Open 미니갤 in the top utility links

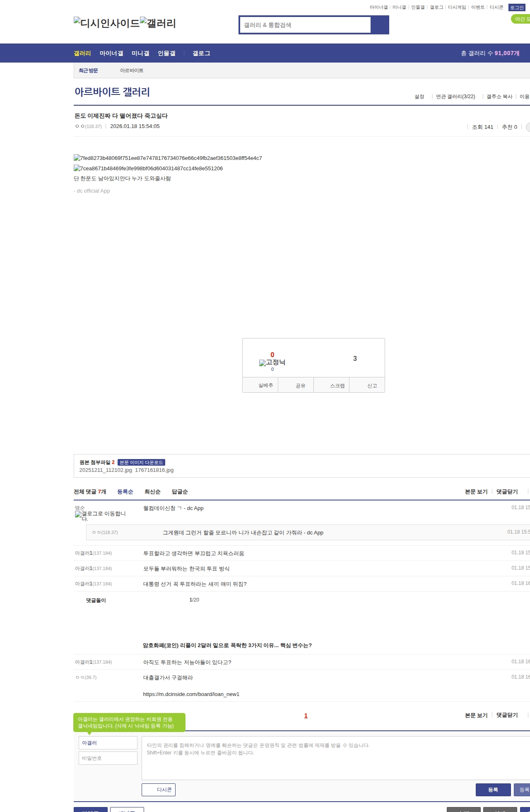pyautogui.click(x=399, y=7)
